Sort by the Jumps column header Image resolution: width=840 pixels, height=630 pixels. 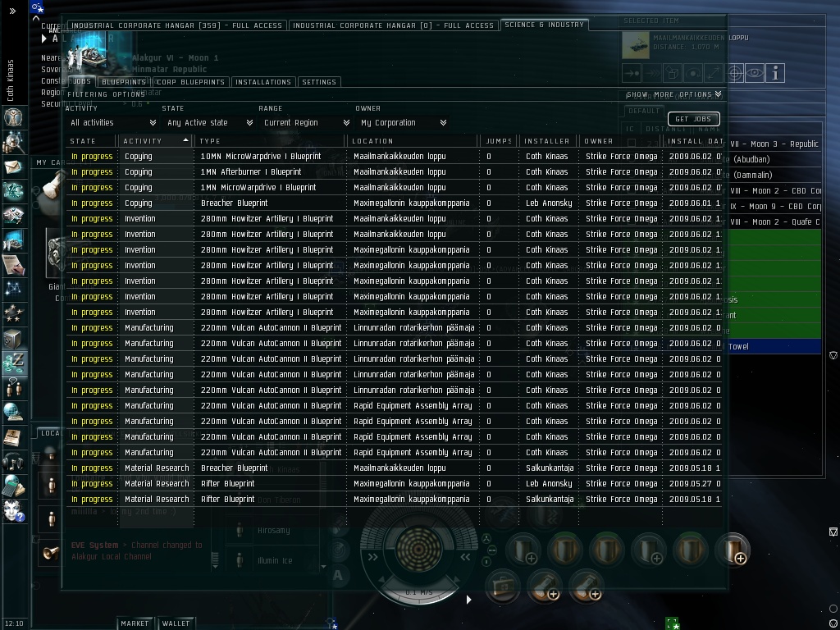pyautogui.click(x=498, y=141)
